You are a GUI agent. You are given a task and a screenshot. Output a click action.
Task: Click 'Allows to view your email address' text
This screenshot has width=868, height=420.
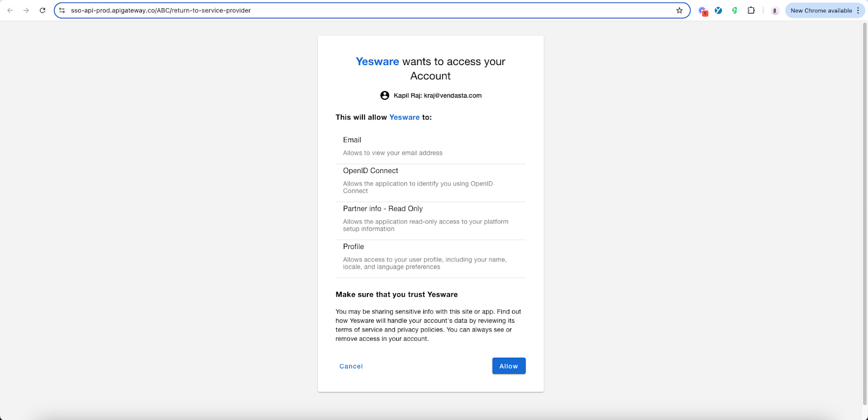pyautogui.click(x=393, y=153)
